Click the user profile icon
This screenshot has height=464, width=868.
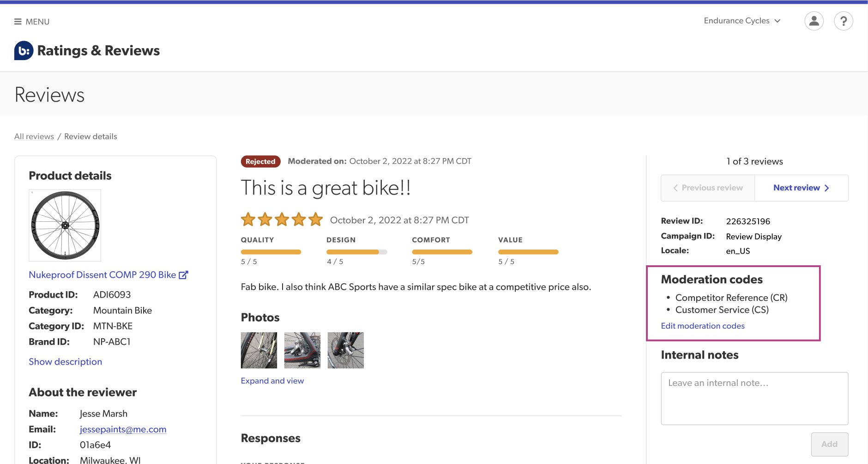point(814,21)
